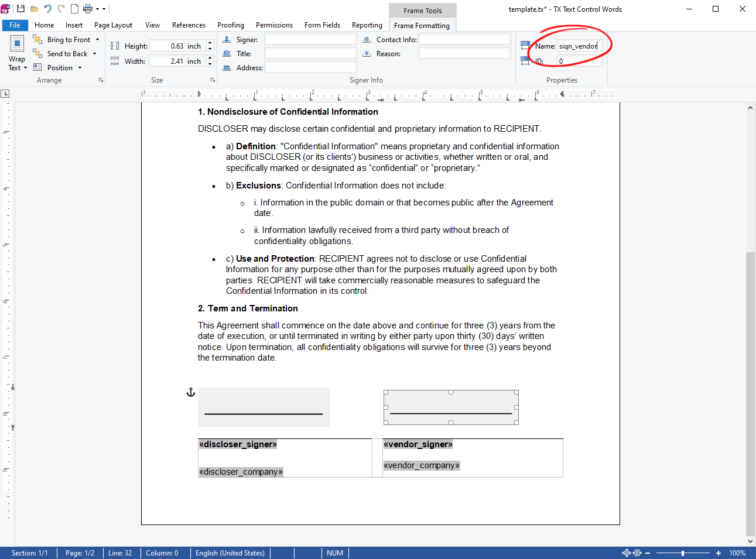Click the frame anchor icon
The image size is (756, 559).
(x=190, y=392)
